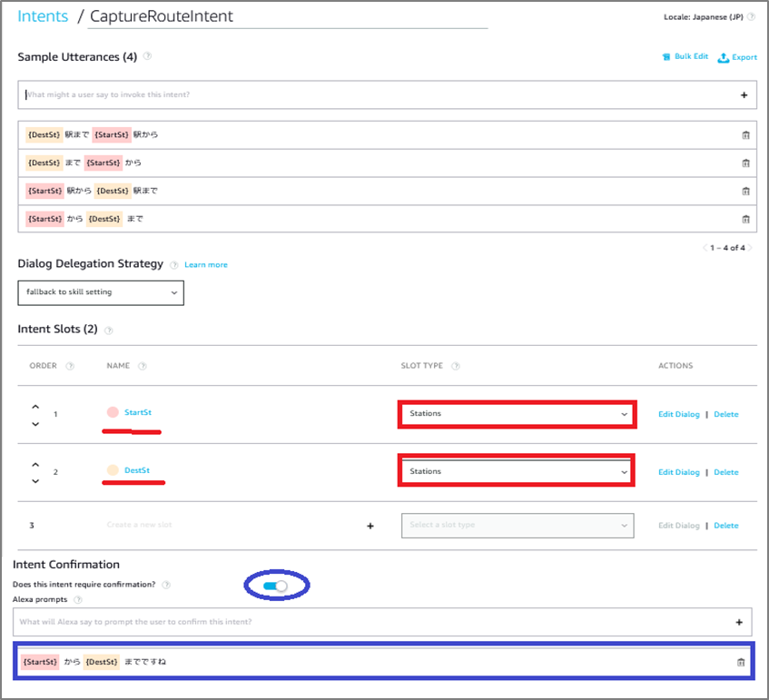
Task: Click Delete on the empty slot row
Action: click(725, 526)
